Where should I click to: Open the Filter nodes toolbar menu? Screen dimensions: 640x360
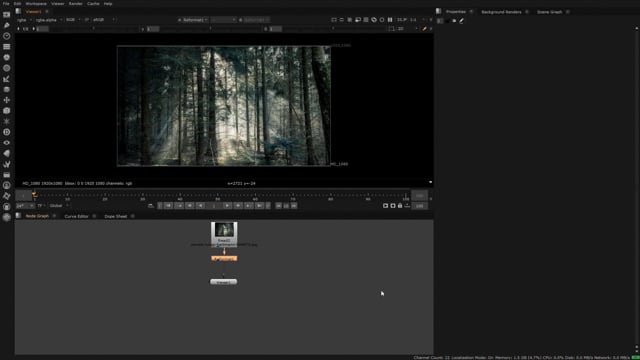click(x=7, y=68)
